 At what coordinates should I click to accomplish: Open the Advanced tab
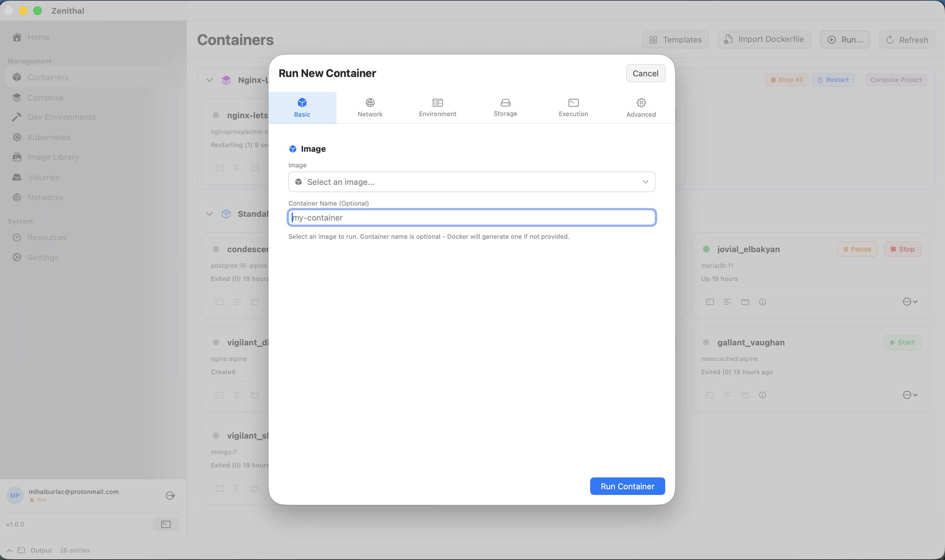[641, 107]
